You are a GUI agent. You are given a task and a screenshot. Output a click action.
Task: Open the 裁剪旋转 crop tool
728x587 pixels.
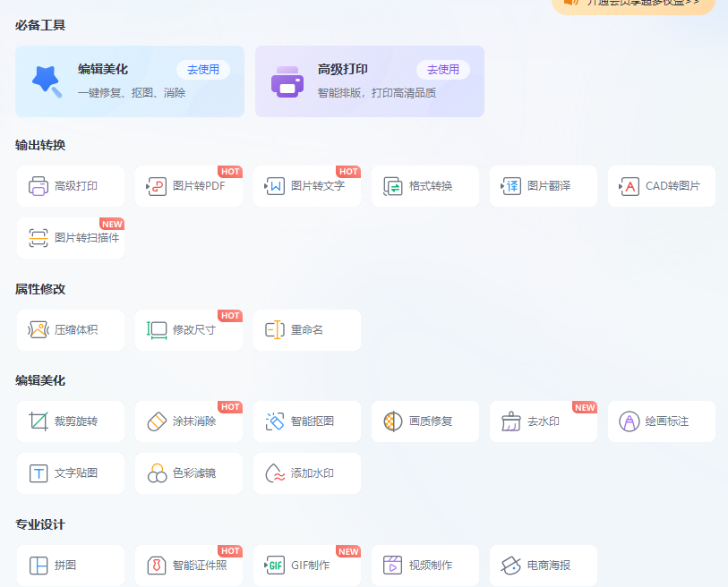(x=71, y=421)
